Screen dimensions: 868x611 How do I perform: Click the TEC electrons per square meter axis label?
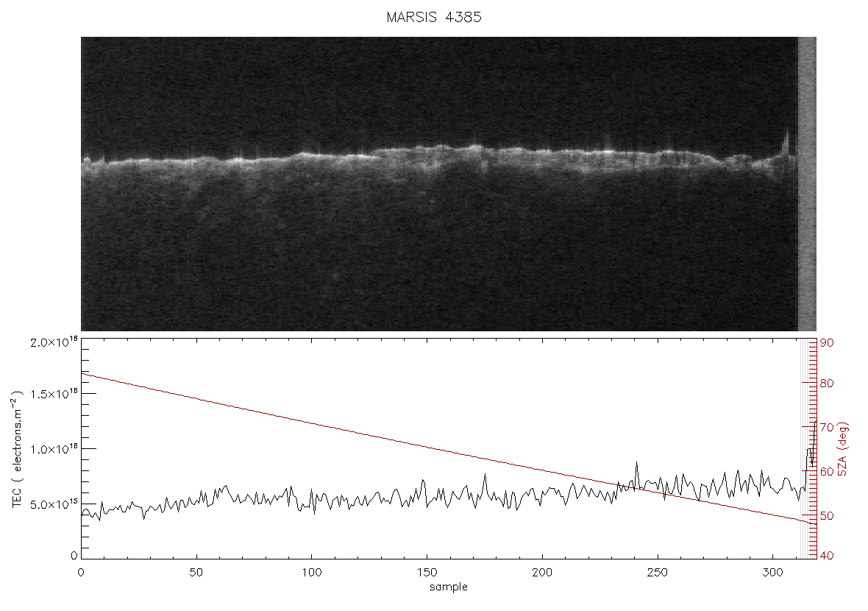[x=17, y=449]
